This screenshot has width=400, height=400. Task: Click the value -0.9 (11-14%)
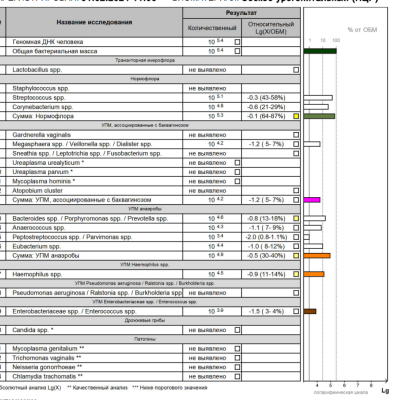coord(266,274)
